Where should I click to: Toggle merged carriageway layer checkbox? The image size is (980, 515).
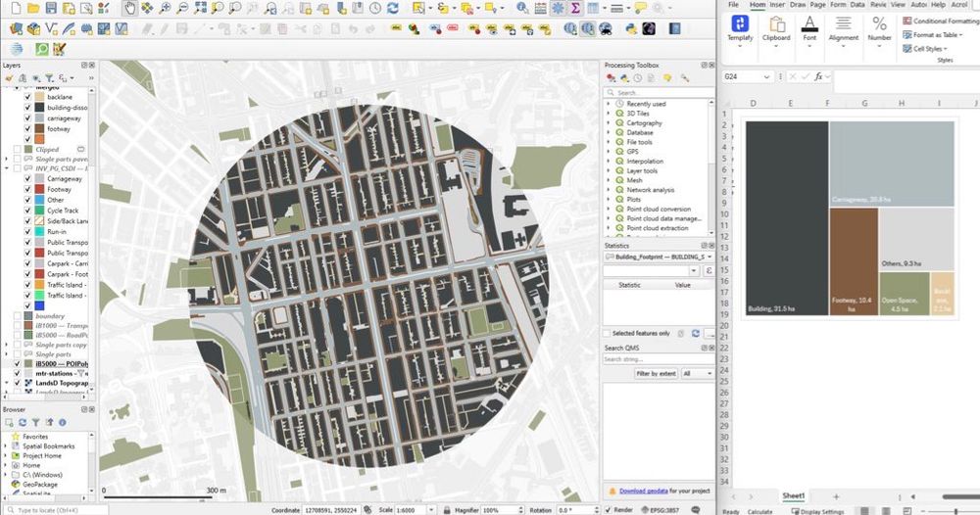tap(27, 118)
